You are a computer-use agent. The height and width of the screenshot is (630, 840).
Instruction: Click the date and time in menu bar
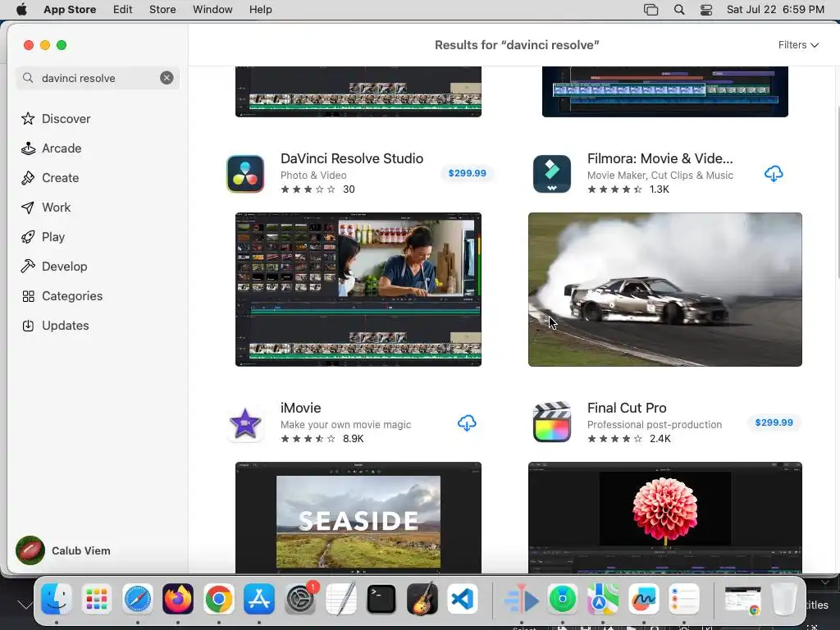pos(775,10)
